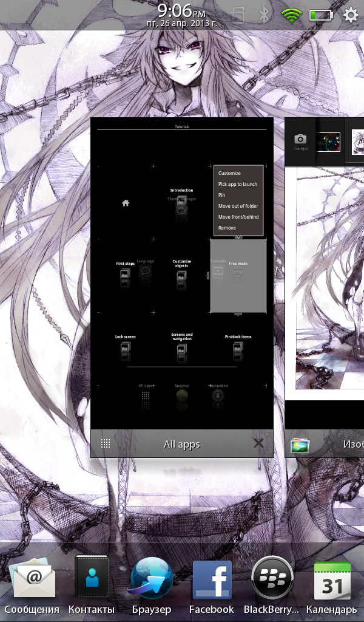The image size is (364, 622).
Task: Select Move out of folder menu entry
Action: (x=238, y=206)
